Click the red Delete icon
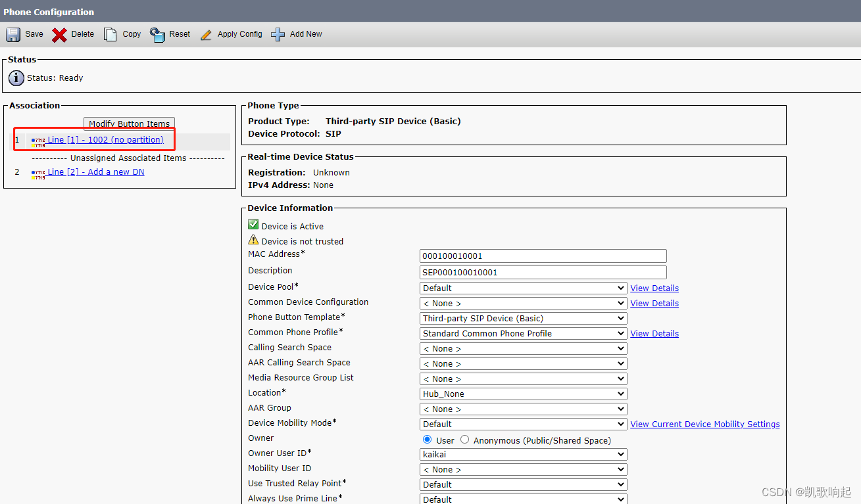861x504 pixels. tap(58, 34)
